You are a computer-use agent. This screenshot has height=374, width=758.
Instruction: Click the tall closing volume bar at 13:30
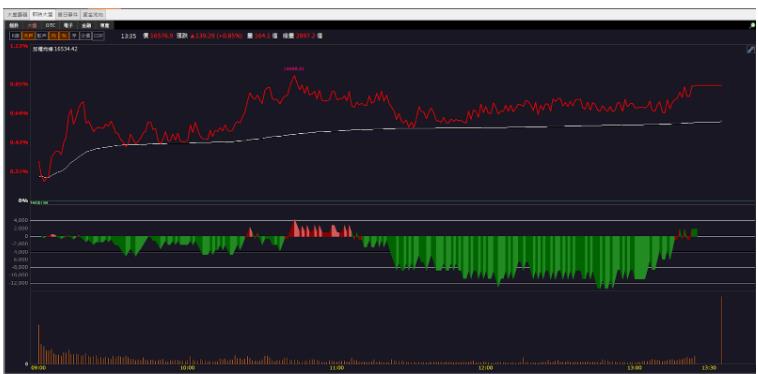coord(721,330)
